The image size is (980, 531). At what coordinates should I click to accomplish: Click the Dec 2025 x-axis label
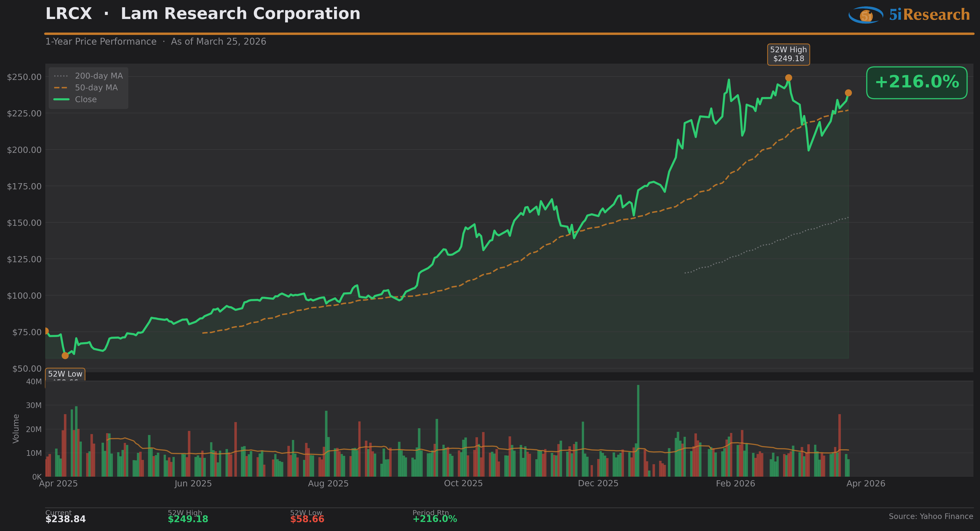coord(598,483)
